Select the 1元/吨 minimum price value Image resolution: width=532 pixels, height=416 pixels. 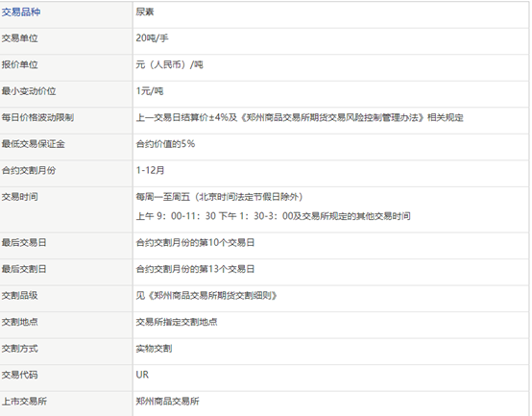click(150, 91)
